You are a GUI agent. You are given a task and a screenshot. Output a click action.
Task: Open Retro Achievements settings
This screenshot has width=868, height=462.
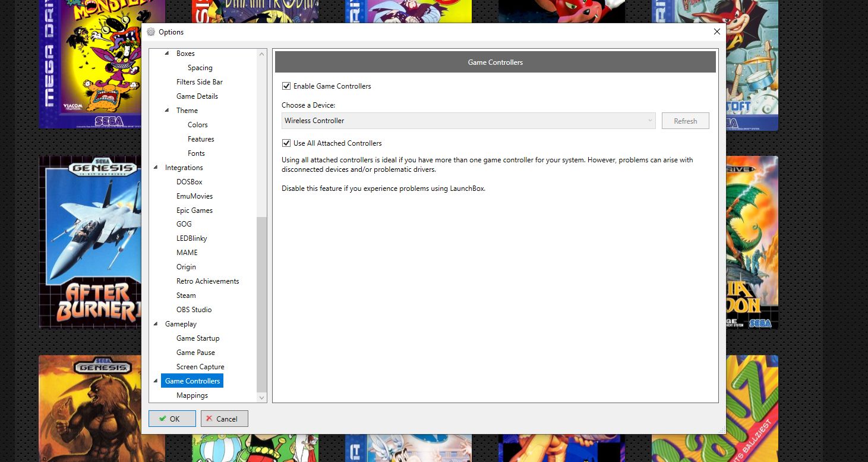(208, 281)
